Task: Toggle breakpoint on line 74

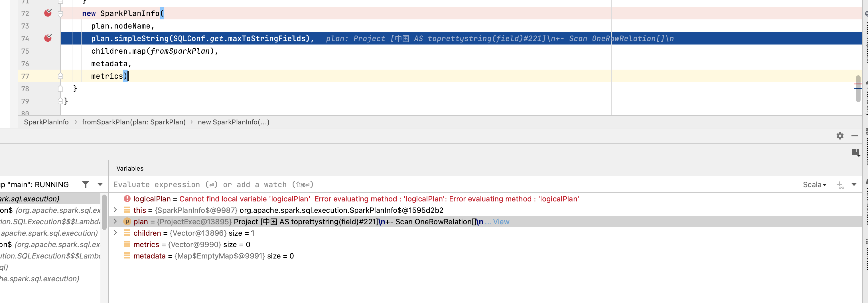Action: pos(48,38)
